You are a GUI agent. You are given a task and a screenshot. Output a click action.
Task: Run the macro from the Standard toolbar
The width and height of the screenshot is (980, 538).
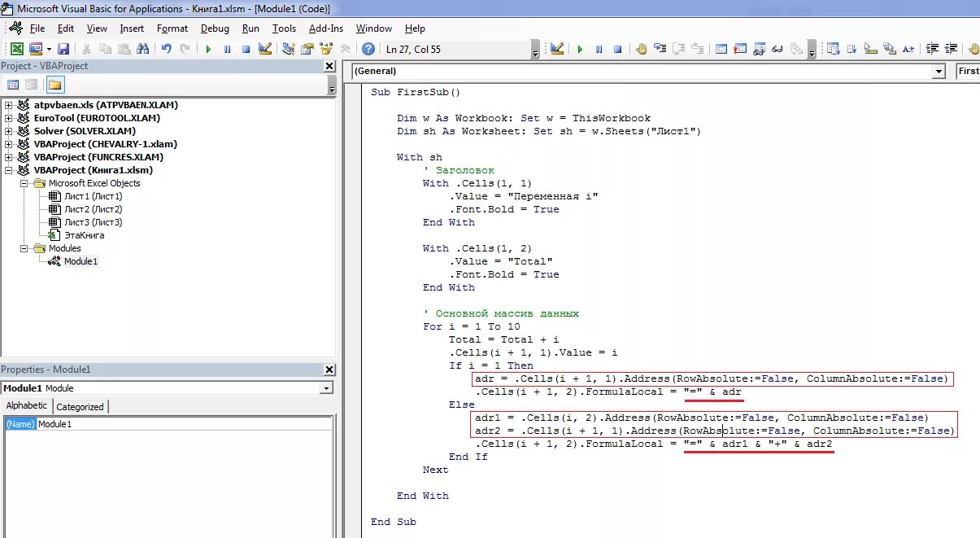click(208, 49)
